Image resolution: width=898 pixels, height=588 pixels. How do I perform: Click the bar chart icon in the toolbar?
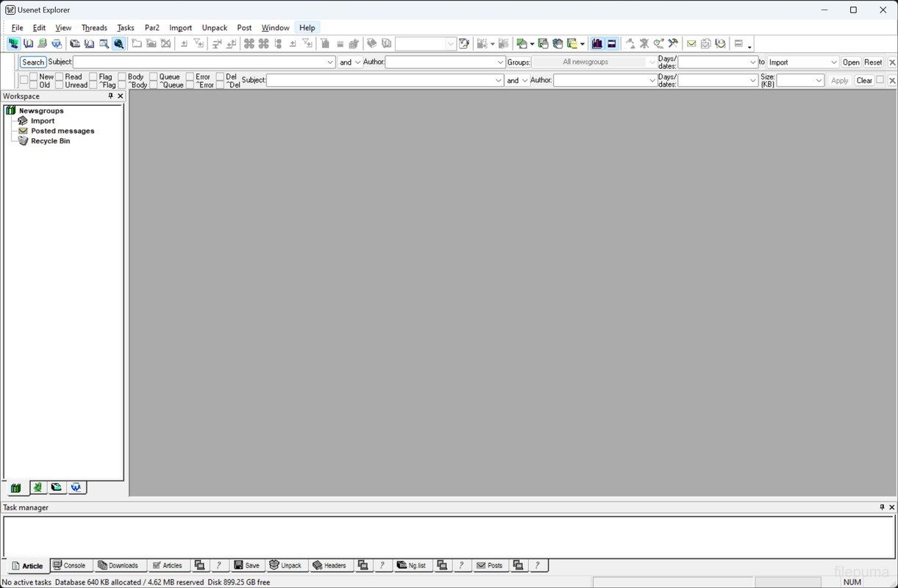click(x=597, y=44)
